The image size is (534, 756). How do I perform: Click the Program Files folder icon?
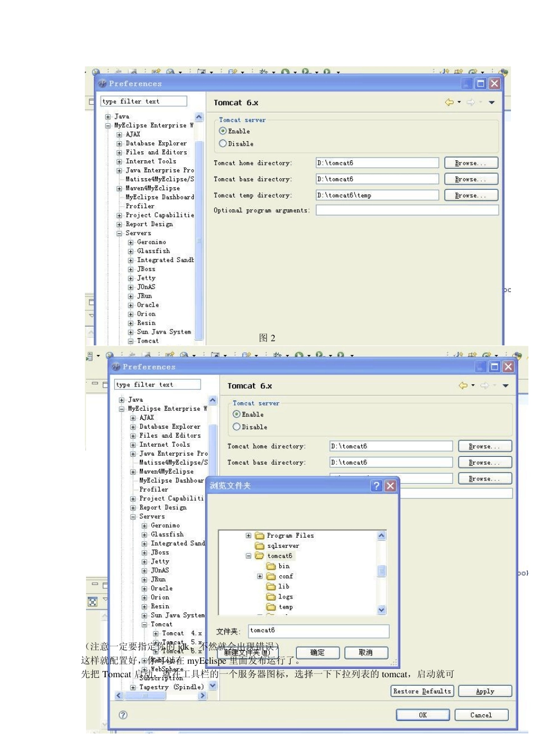tap(260, 535)
